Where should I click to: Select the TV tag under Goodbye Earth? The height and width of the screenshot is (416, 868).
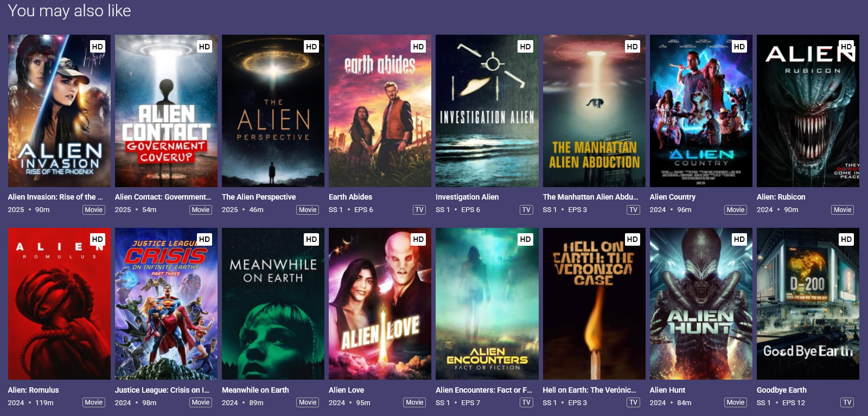[847, 402]
